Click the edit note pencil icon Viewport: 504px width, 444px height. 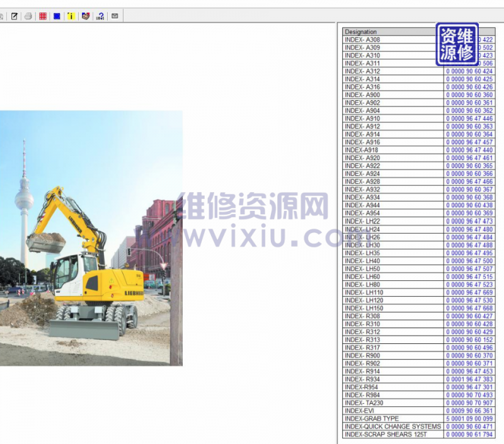tap(14, 16)
